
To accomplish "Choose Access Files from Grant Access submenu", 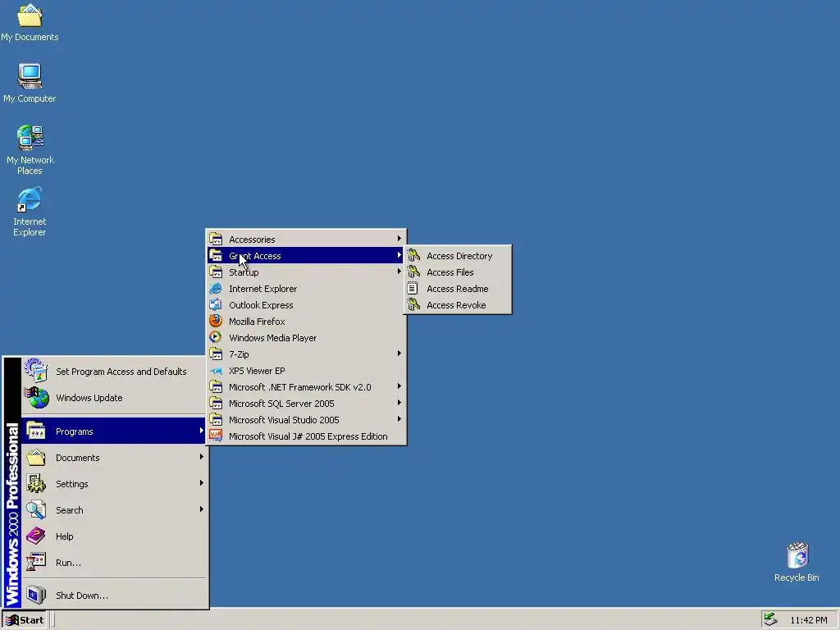I will [x=458, y=272].
